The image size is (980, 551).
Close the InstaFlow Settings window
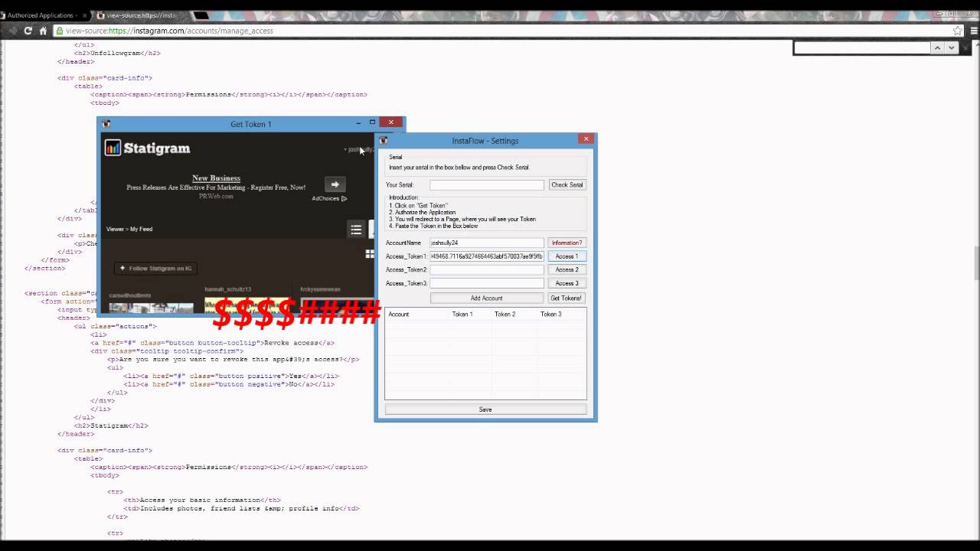[586, 139]
